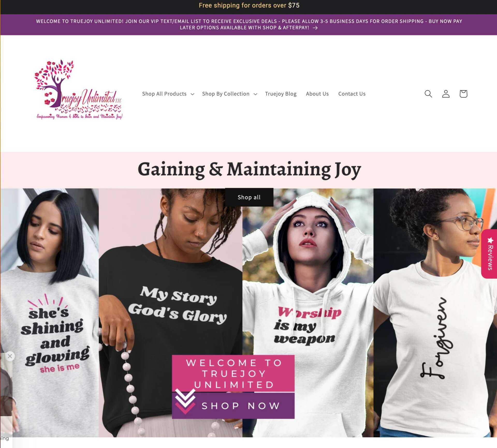Click the chevron beside Shop By Collection
Screen dimensions: 497x448
point(255,94)
